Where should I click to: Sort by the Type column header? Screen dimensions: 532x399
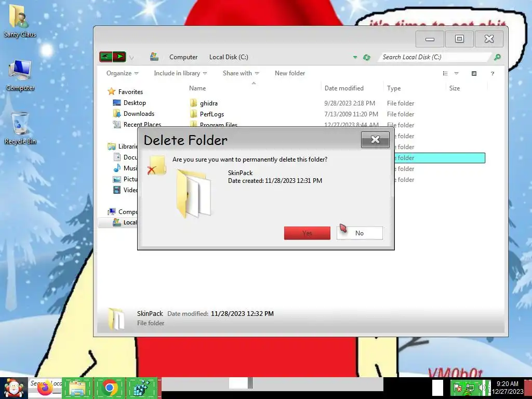pyautogui.click(x=394, y=88)
